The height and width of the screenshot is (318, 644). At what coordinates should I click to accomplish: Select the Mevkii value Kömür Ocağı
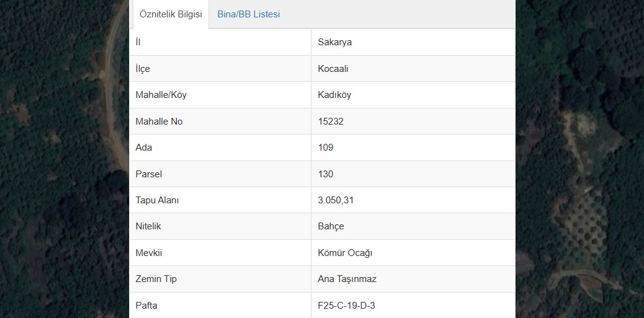[x=345, y=253]
